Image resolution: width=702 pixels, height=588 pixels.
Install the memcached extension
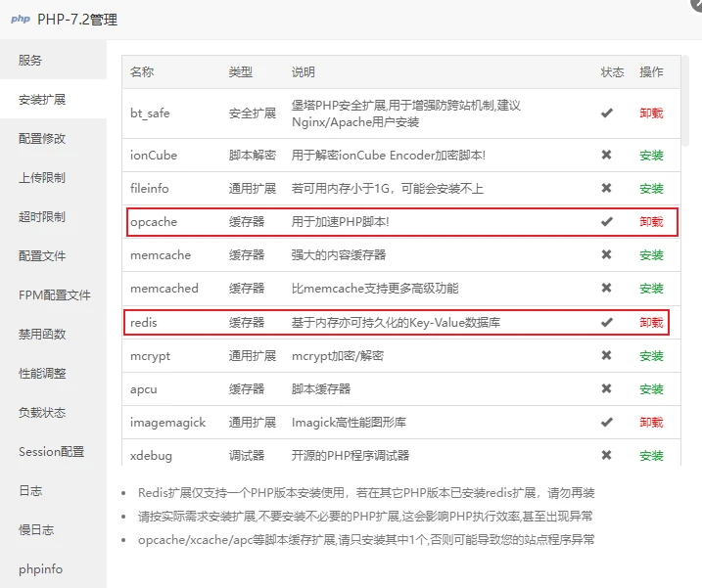click(x=651, y=289)
